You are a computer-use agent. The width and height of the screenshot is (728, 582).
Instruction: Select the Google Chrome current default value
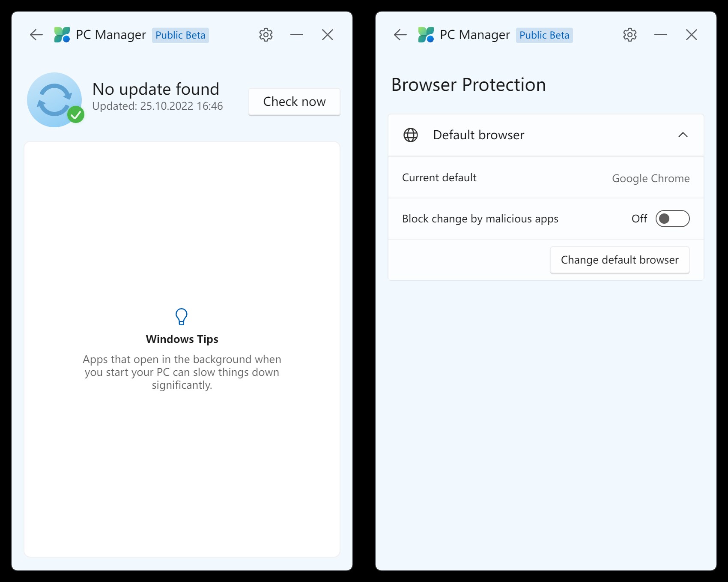click(x=650, y=178)
